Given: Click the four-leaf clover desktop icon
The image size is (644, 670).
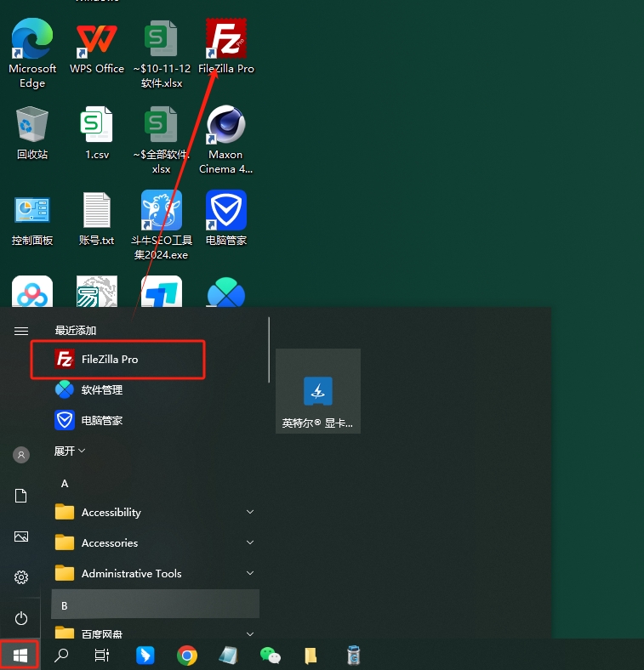Looking at the screenshot, I should click(x=225, y=292).
